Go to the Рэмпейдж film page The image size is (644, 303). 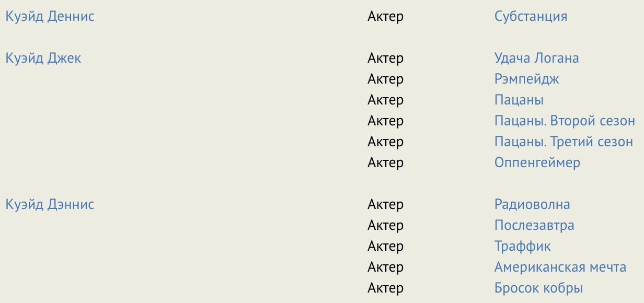coord(526,79)
